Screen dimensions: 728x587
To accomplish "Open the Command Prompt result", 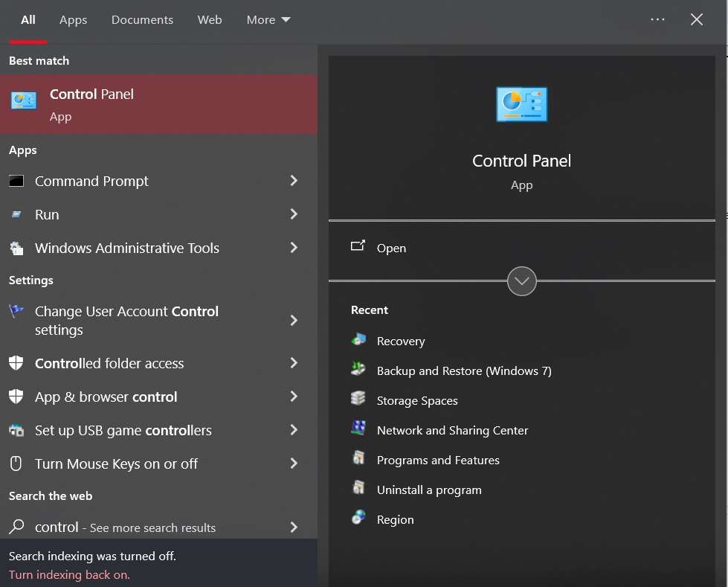I will point(158,181).
